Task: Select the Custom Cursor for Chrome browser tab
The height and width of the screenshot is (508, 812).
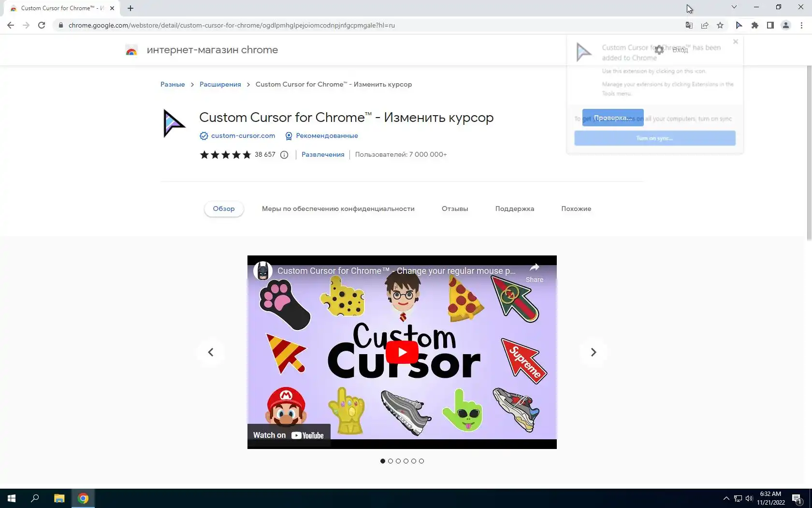Action: click(62, 8)
